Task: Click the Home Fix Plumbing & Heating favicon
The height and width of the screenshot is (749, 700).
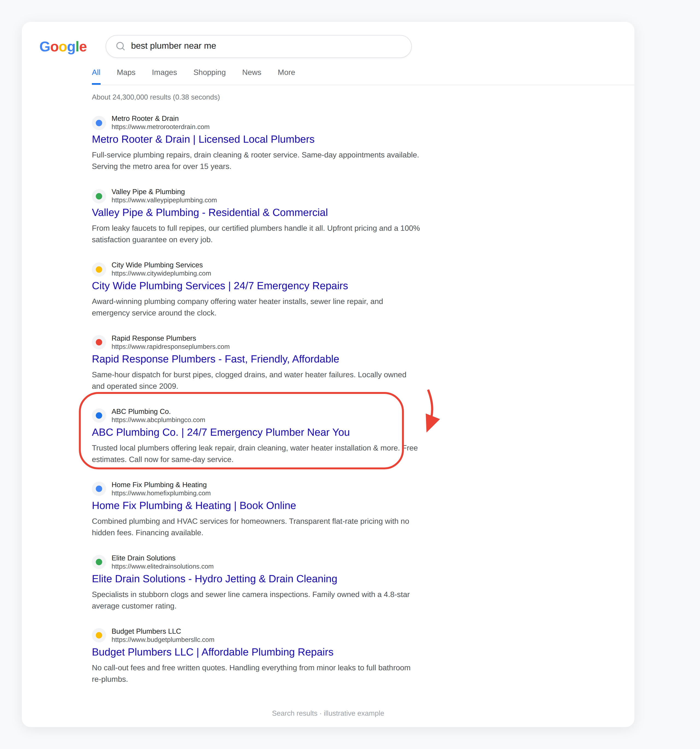Action: [99, 489]
